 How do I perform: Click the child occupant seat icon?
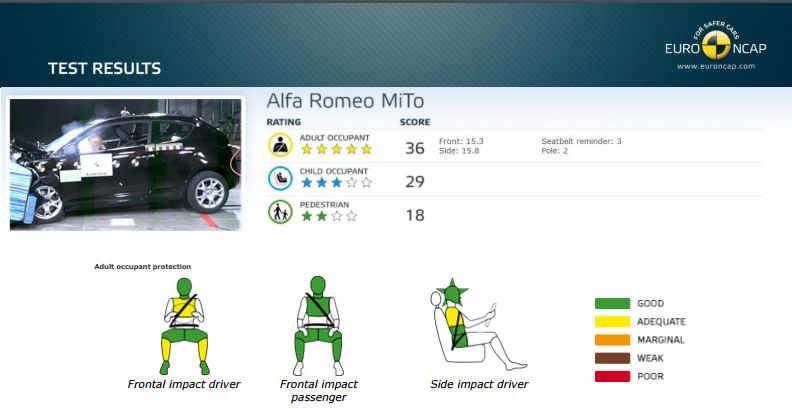click(280, 178)
